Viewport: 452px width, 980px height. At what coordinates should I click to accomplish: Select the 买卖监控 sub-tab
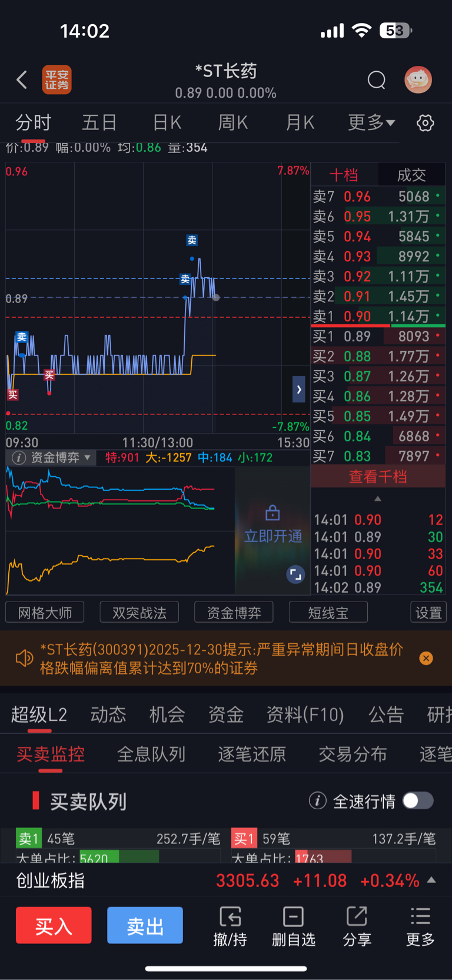[x=51, y=754]
